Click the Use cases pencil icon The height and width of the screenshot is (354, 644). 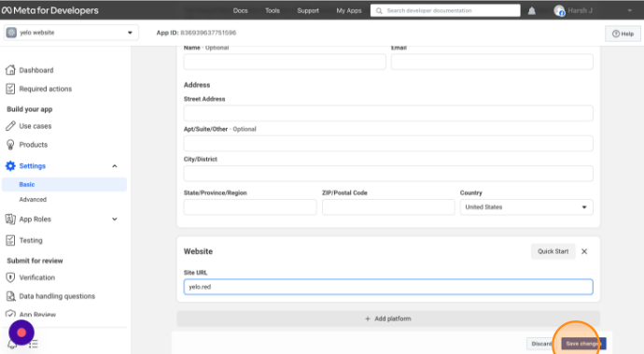(x=10, y=126)
